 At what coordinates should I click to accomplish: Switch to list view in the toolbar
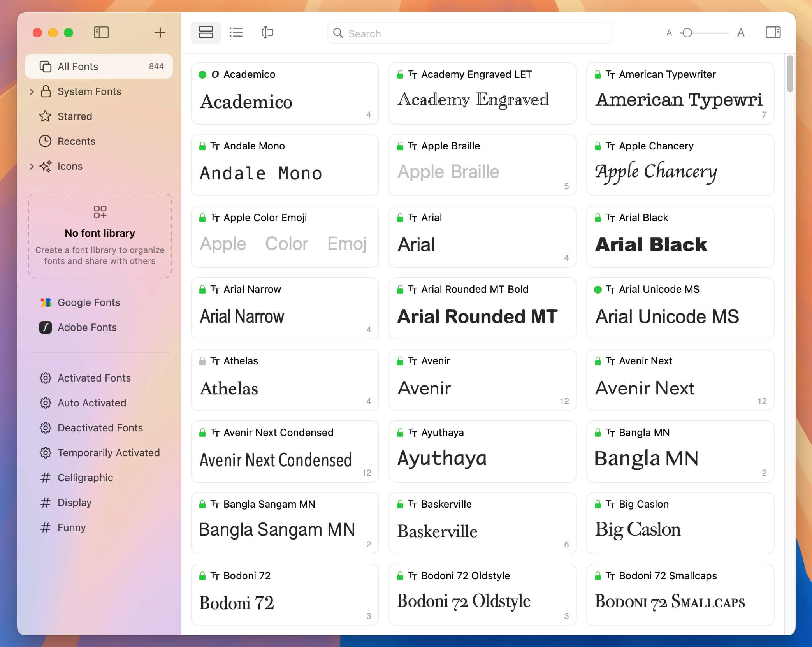click(236, 33)
